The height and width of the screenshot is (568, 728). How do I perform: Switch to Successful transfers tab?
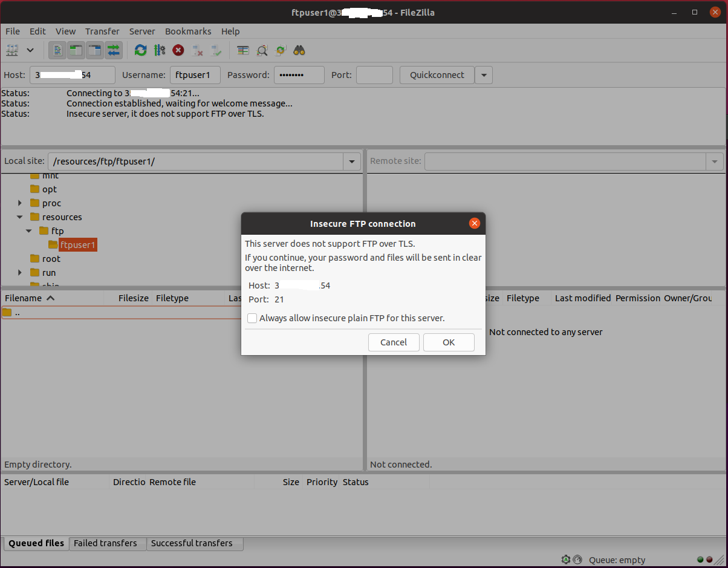[x=195, y=543]
